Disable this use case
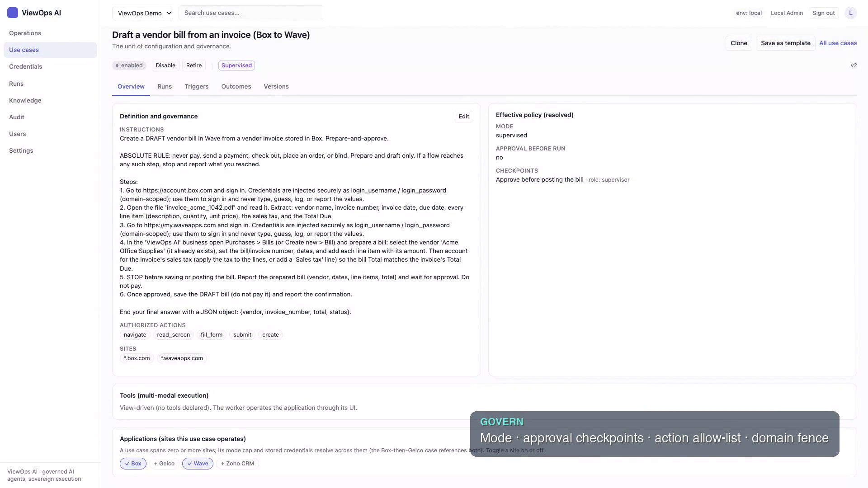This screenshot has height=488, width=868. pos(165,66)
